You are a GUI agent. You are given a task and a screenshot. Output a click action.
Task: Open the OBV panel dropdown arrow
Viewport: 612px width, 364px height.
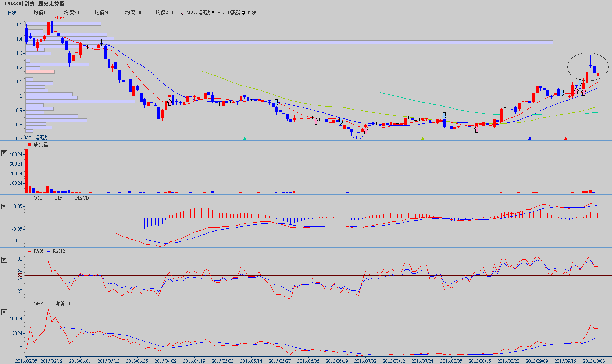pos(4,312)
